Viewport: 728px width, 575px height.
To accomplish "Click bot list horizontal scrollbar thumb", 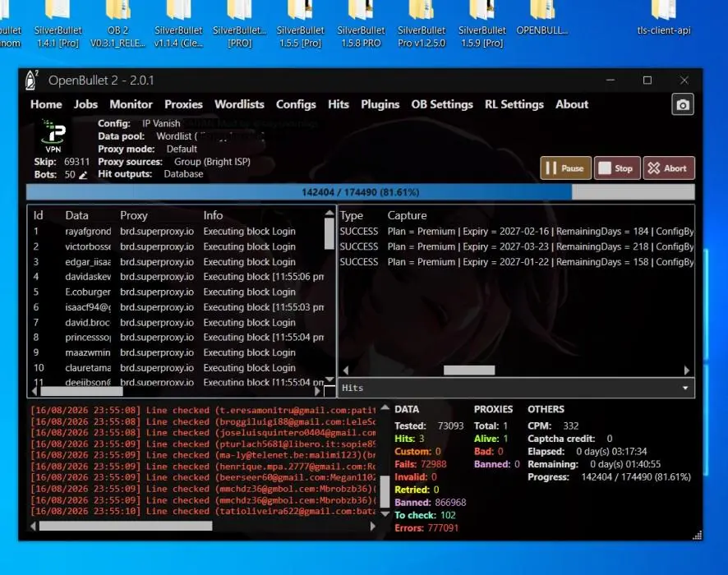I will click(x=81, y=391).
